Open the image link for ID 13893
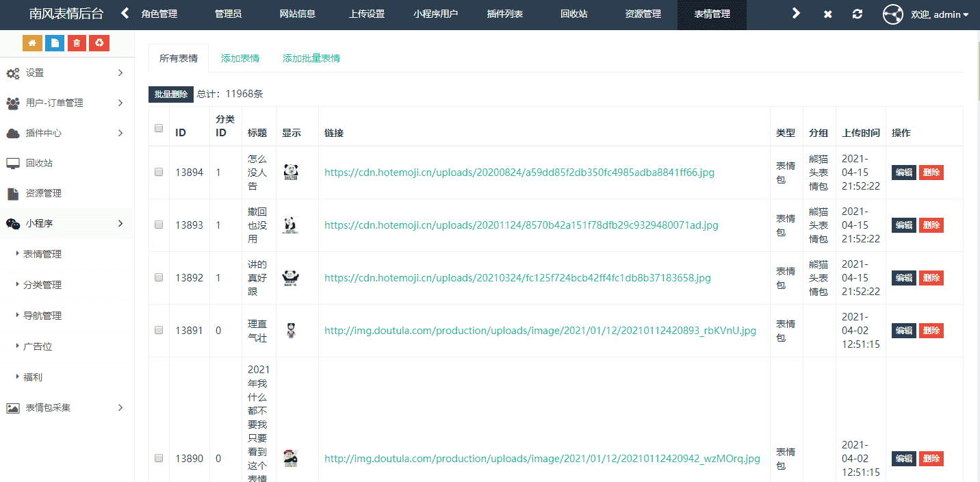Screen dimensions: 980x482 [521, 225]
